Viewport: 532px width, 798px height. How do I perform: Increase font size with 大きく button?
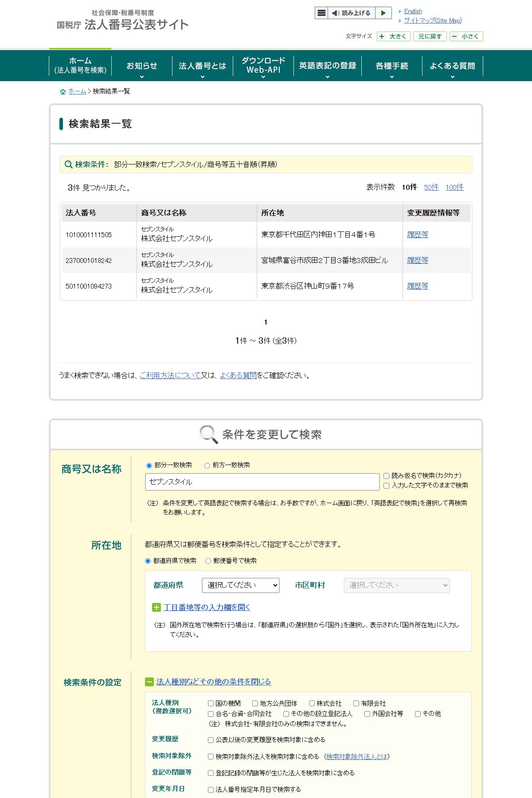[x=394, y=36]
